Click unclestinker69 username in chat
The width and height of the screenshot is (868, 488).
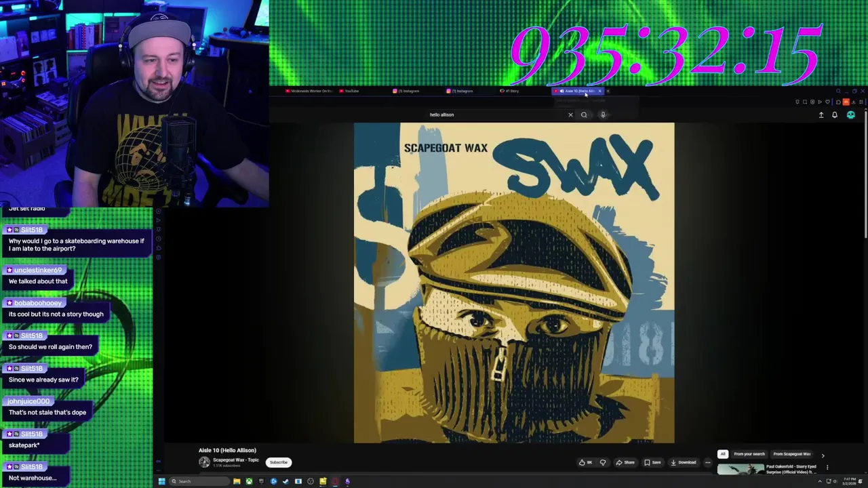[x=38, y=270]
